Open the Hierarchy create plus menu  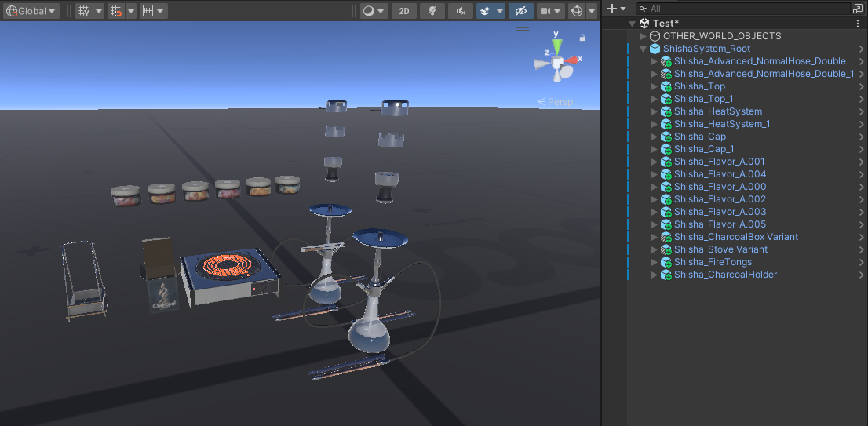(616, 9)
